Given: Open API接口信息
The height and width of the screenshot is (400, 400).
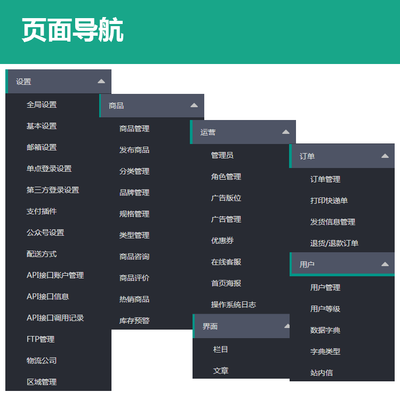Looking at the screenshot, I should pyautogui.click(x=48, y=297).
